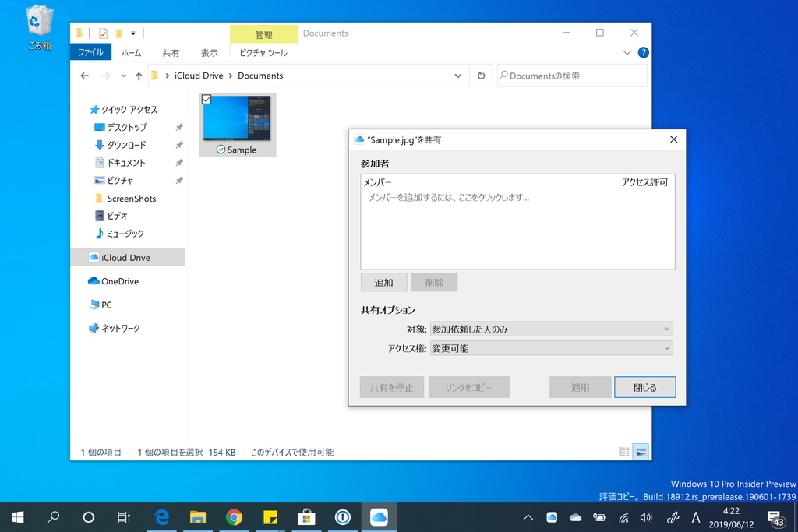Open the ファイル menu
The height and width of the screenshot is (532, 798).
click(92, 52)
